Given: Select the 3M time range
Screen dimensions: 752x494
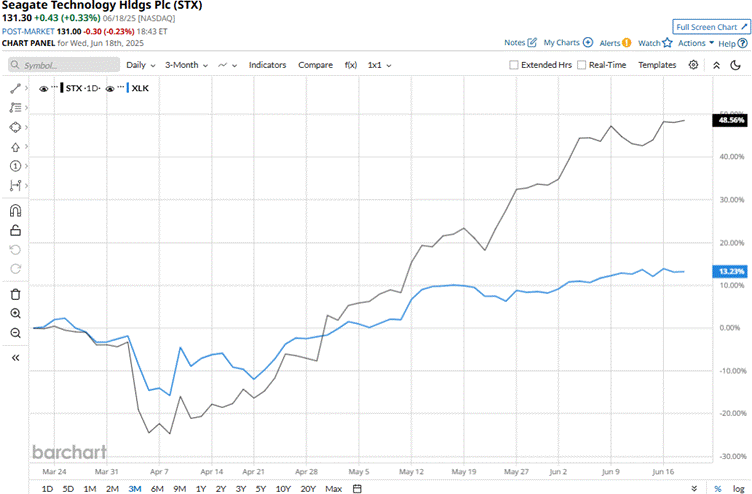Looking at the screenshot, I should [135, 489].
